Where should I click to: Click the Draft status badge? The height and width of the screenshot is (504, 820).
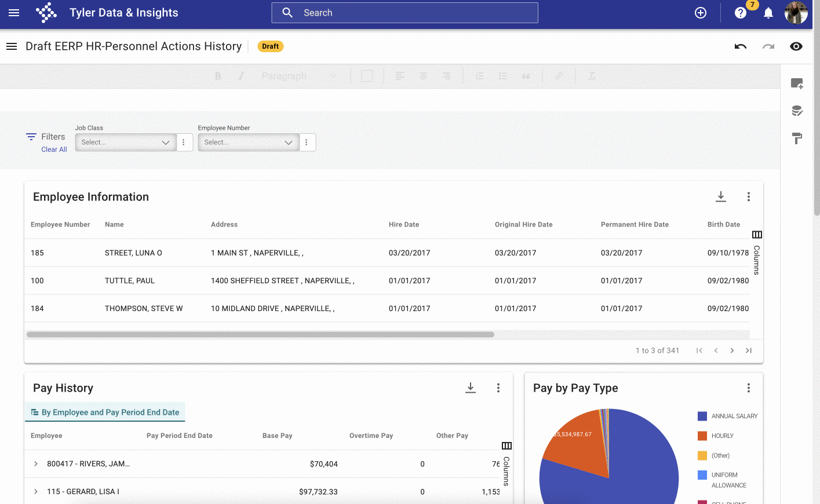coord(270,46)
